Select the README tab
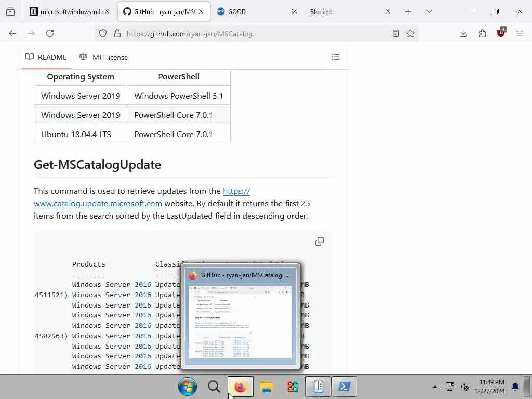Screen dimensions: 532x399 pyautogui.click(x=46, y=57)
